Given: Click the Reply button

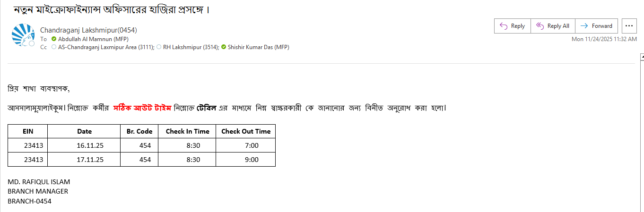Looking at the screenshot, I should tap(512, 26).
